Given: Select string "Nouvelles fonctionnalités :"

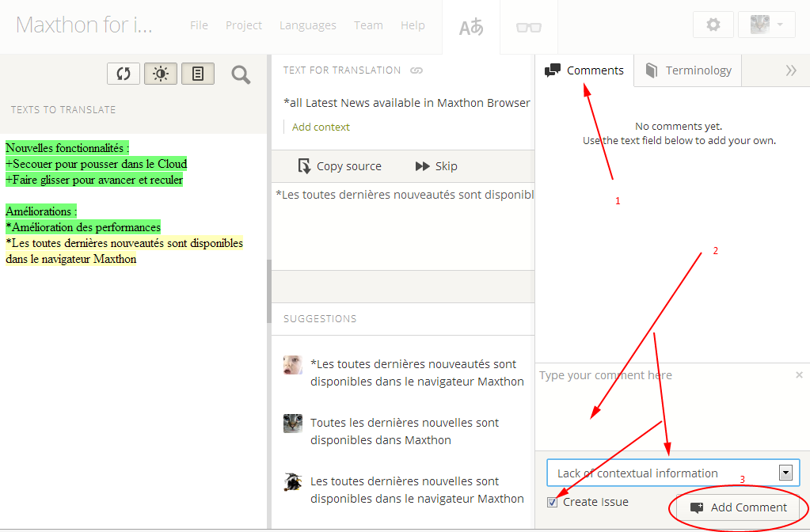Looking at the screenshot, I should [67, 148].
